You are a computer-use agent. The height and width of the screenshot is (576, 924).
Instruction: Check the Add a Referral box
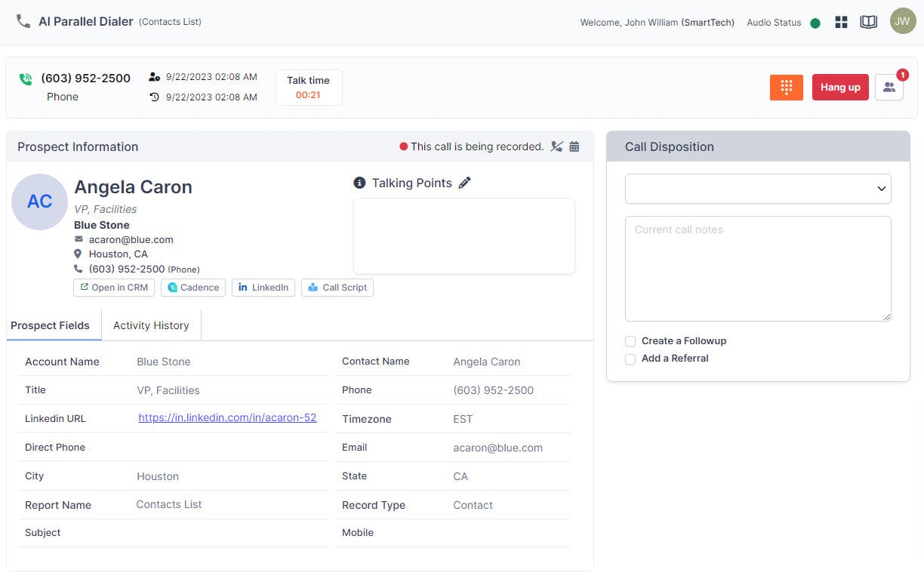pos(630,359)
